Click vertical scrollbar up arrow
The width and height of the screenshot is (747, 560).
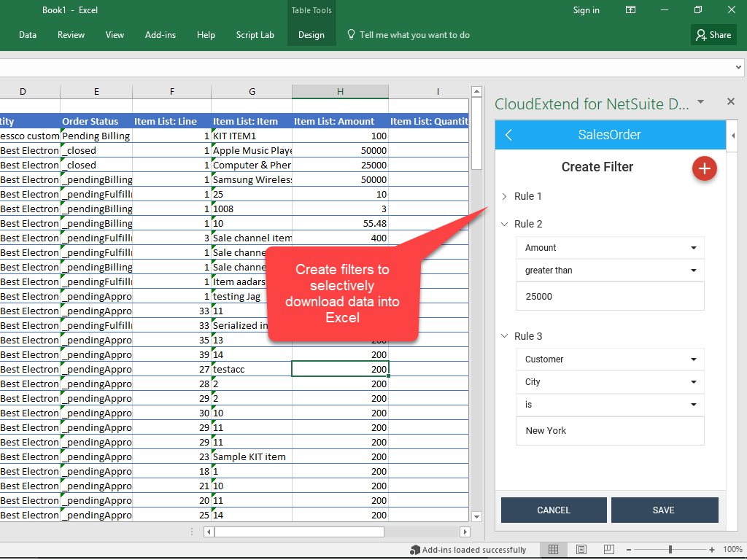click(476, 91)
